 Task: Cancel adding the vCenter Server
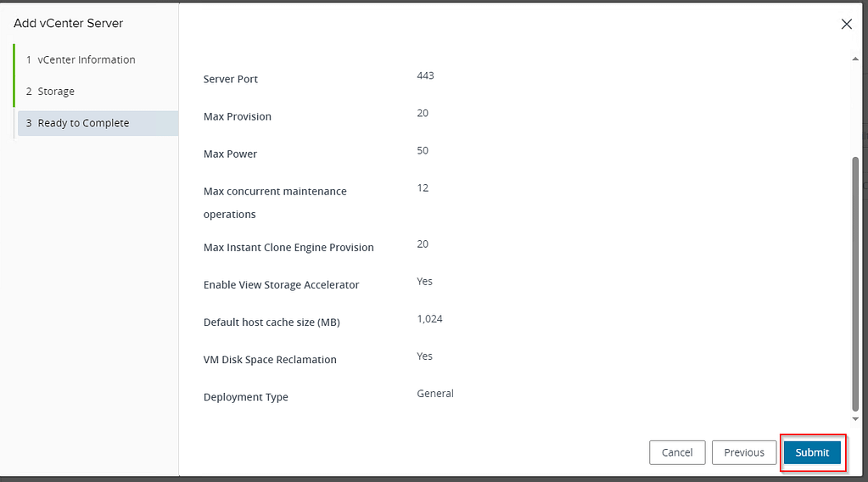click(x=677, y=452)
